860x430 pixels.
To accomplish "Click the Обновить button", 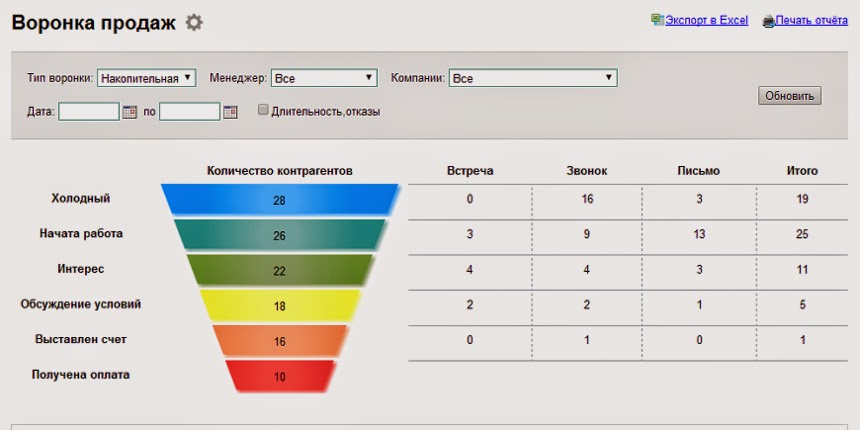I will click(790, 95).
